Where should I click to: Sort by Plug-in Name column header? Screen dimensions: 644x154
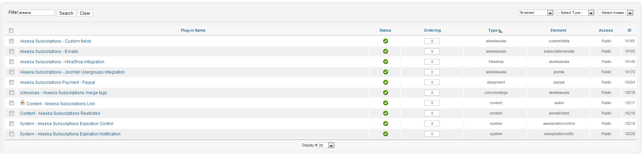coord(193,30)
